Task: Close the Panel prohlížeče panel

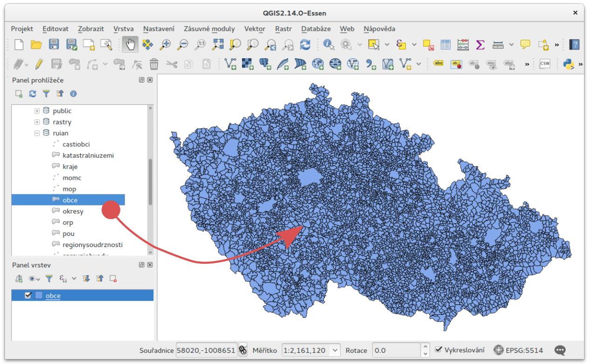Action: [x=150, y=80]
